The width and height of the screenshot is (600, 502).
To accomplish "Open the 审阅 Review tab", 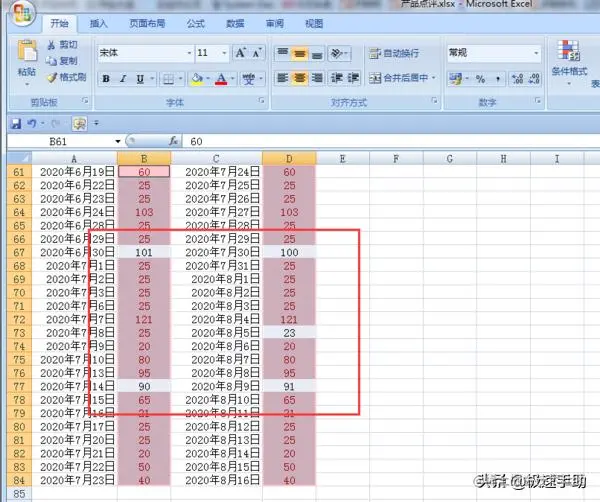I will tap(275, 23).
